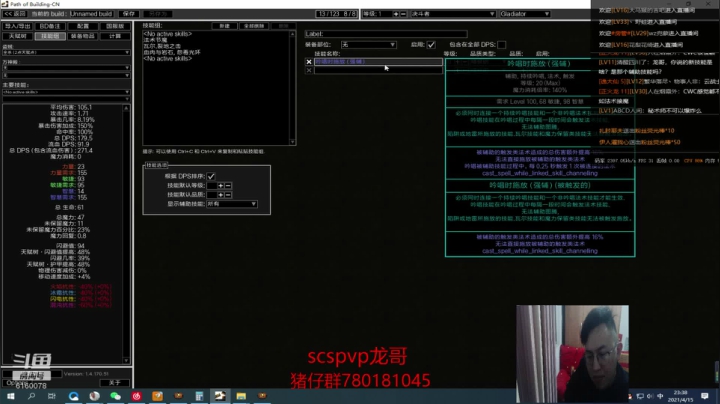Open the Windows Start menu
Viewport: 720px width, 404px height.
[10, 396]
